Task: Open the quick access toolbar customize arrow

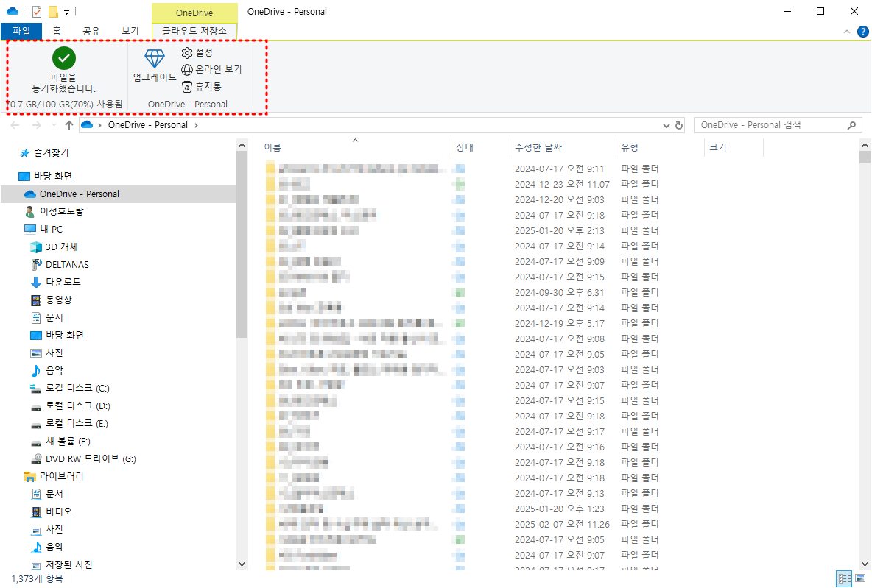Action: pyautogui.click(x=66, y=12)
